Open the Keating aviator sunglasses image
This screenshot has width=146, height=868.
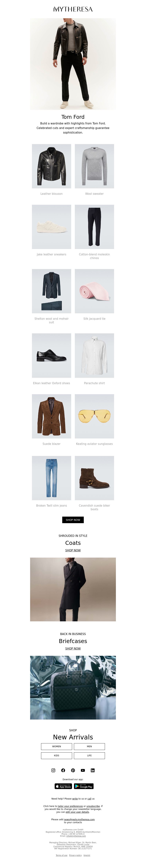tap(94, 416)
